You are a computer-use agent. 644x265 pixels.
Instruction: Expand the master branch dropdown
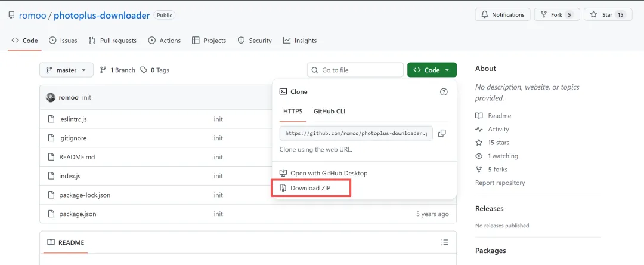pos(66,70)
